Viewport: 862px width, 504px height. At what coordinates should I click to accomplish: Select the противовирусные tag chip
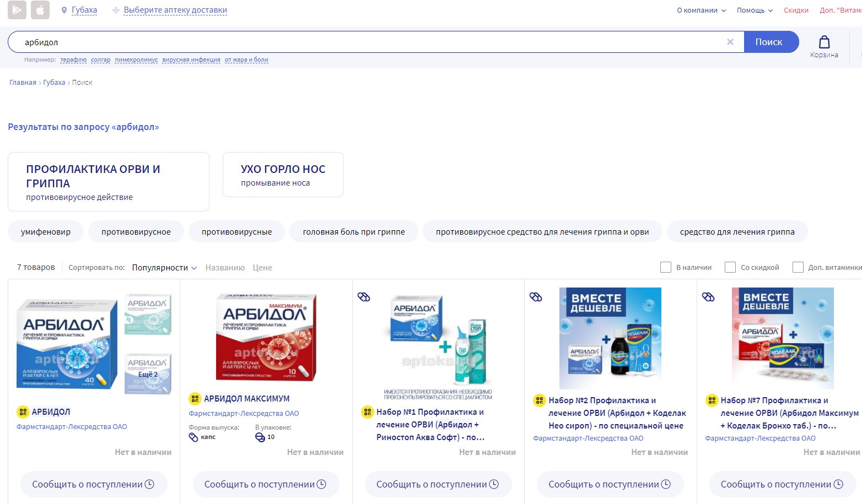pyautogui.click(x=237, y=232)
